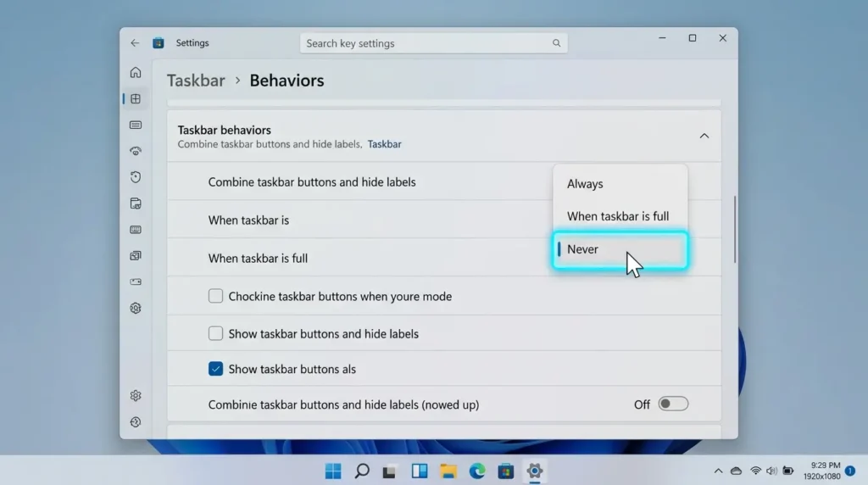868x485 pixels.
Task: Uncheck 'Show taskbar buttons als'
Action: coord(216,369)
